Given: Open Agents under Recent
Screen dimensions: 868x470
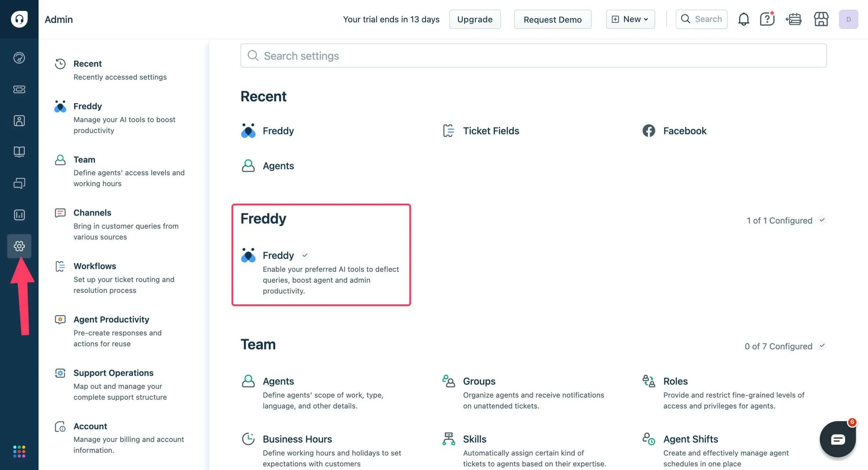Looking at the screenshot, I should tap(268, 166).
